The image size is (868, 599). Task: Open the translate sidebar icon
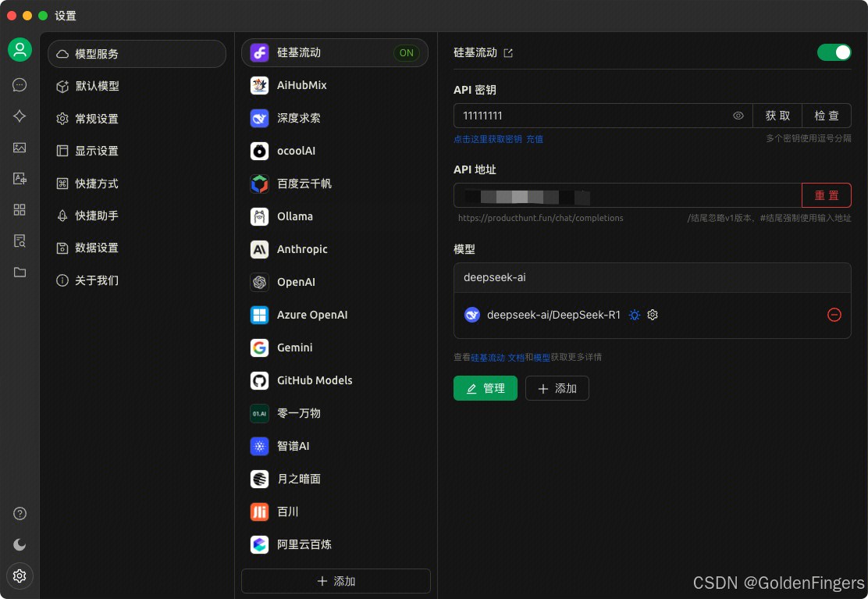20,178
